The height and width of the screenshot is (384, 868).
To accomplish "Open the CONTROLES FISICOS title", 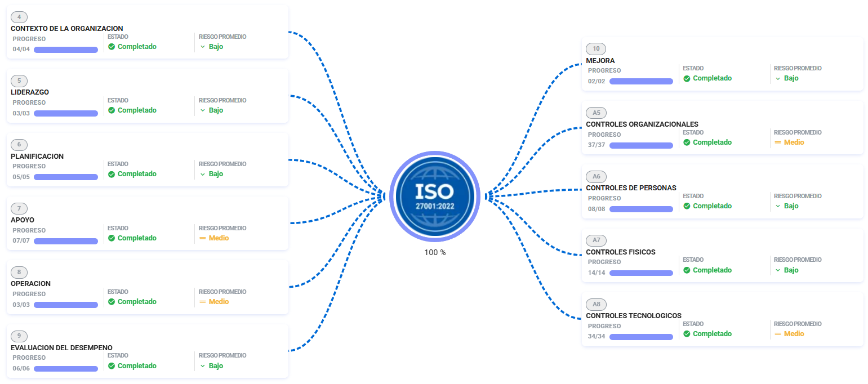I will (x=621, y=252).
